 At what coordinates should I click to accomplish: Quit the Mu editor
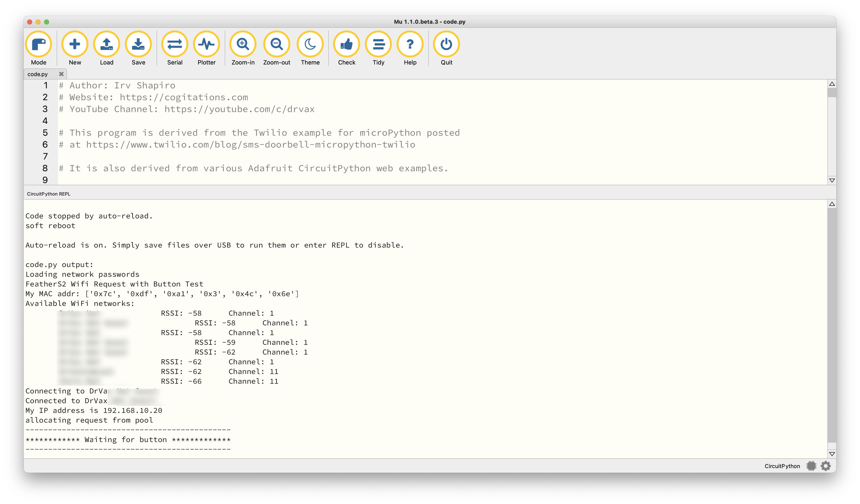446,48
